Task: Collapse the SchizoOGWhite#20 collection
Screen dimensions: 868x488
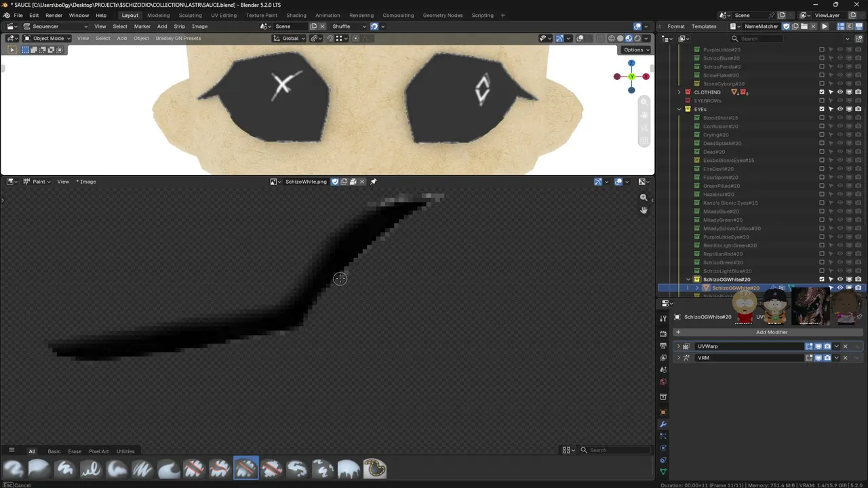Action: tap(688, 279)
